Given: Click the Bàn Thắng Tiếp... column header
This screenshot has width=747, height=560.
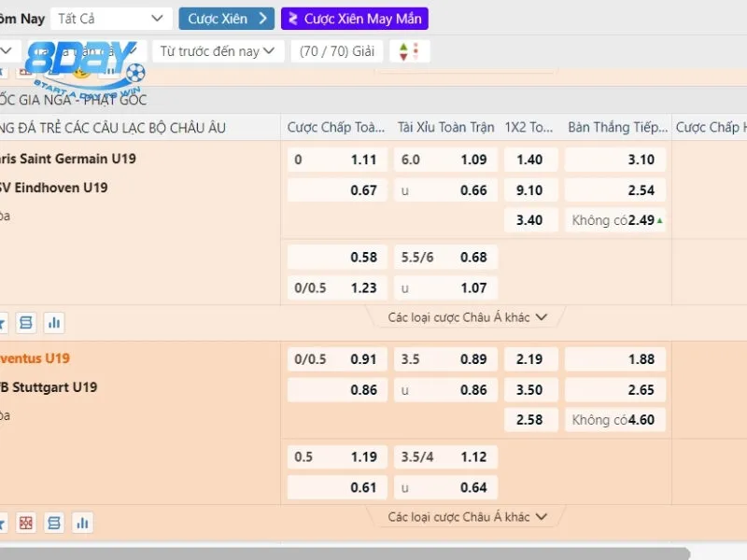Looking at the screenshot, I should pos(618,128).
